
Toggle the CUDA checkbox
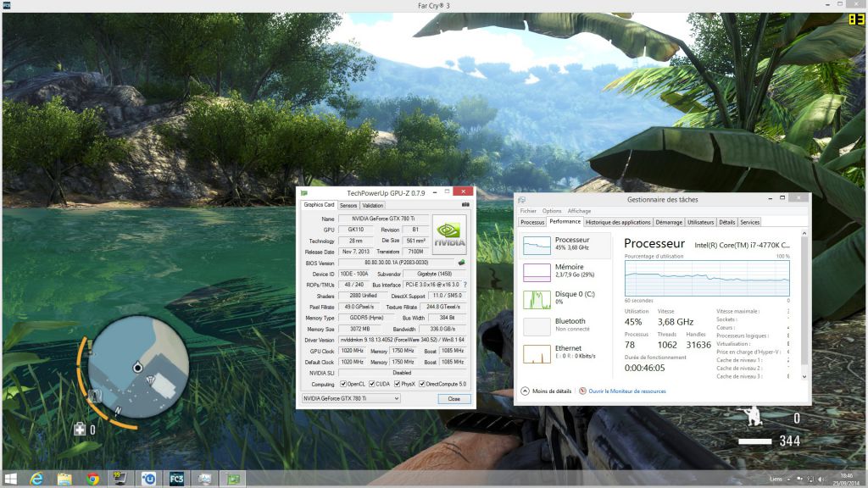(x=372, y=384)
